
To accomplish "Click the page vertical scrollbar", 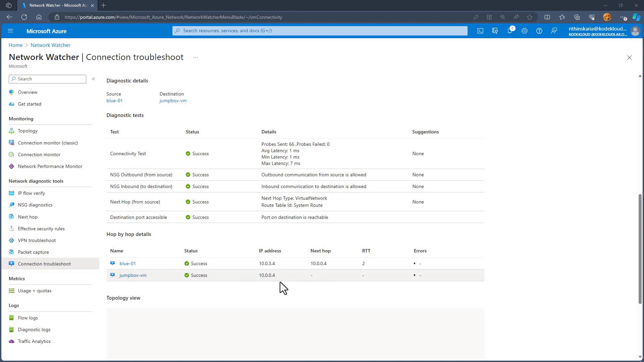I will click(640, 249).
